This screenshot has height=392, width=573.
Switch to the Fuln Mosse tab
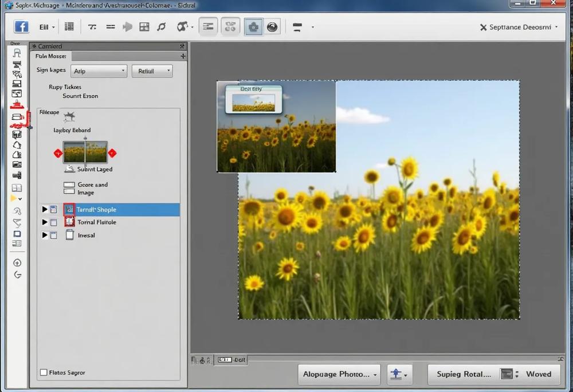coord(51,56)
